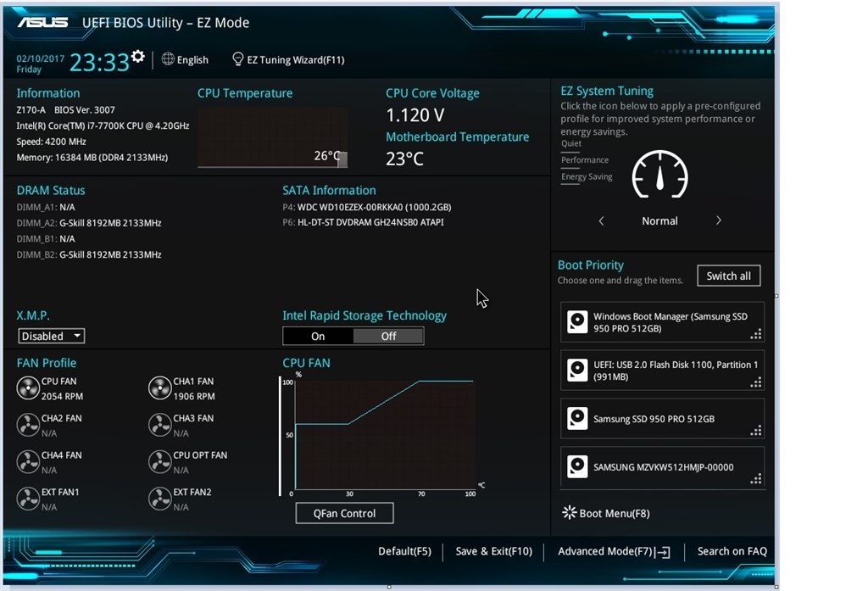This screenshot has width=868, height=591.
Task: Open the X.M.P. Disabled dropdown
Action: [x=52, y=336]
